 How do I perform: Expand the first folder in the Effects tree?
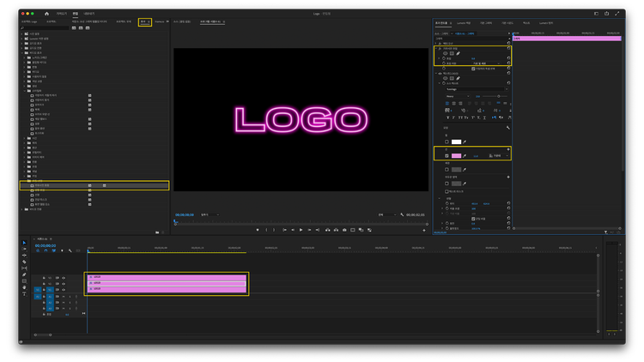coord(21,35)
